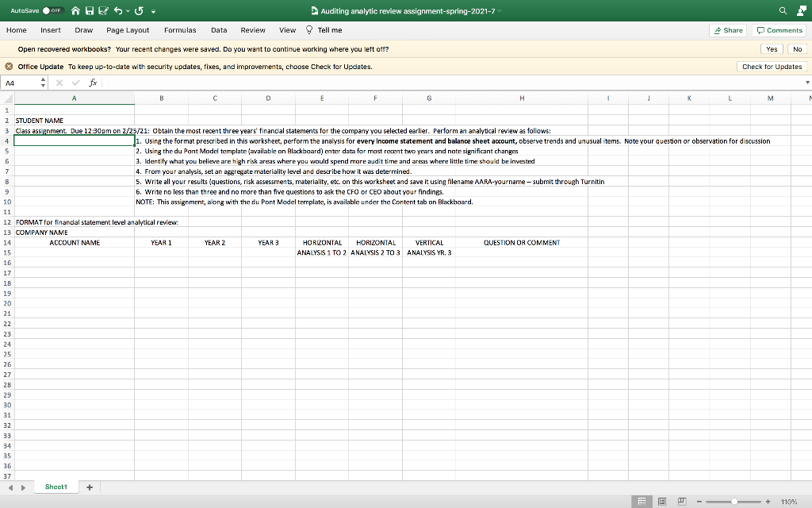
Task: Click the FORMAT for financial statement cell
Action: pos(74,222)
